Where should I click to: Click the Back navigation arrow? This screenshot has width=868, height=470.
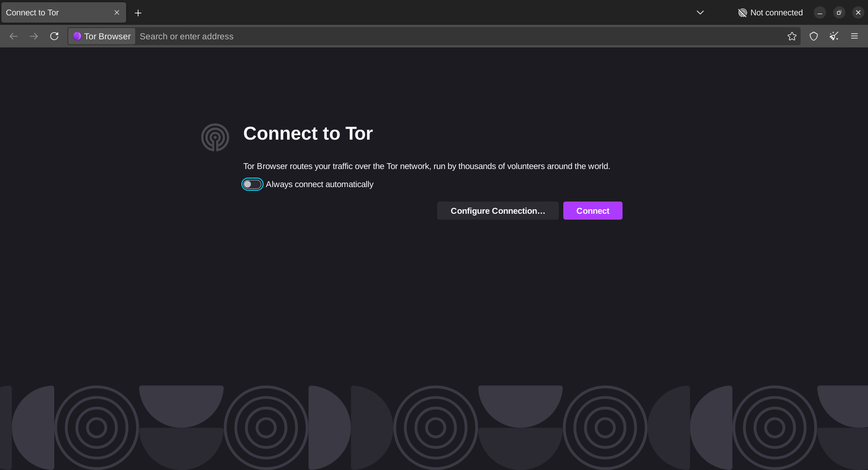coord(14,36)
